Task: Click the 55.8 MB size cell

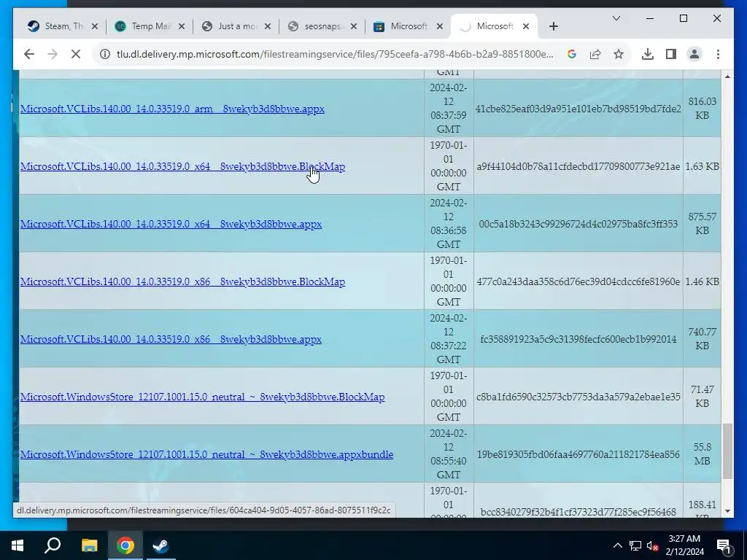Action: click(703, 454)
